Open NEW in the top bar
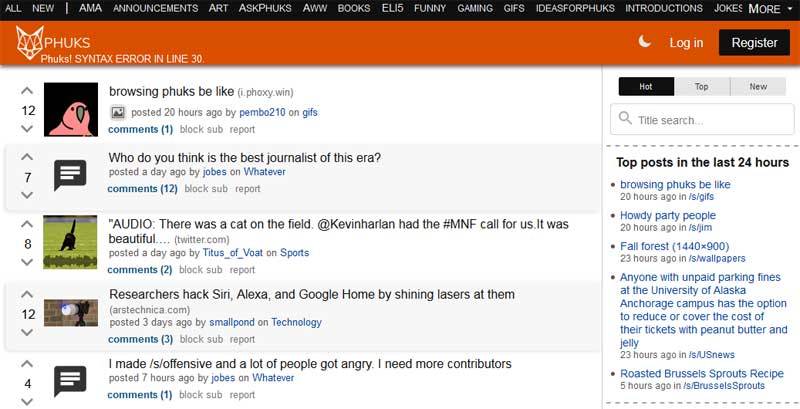 click(43, 8)
